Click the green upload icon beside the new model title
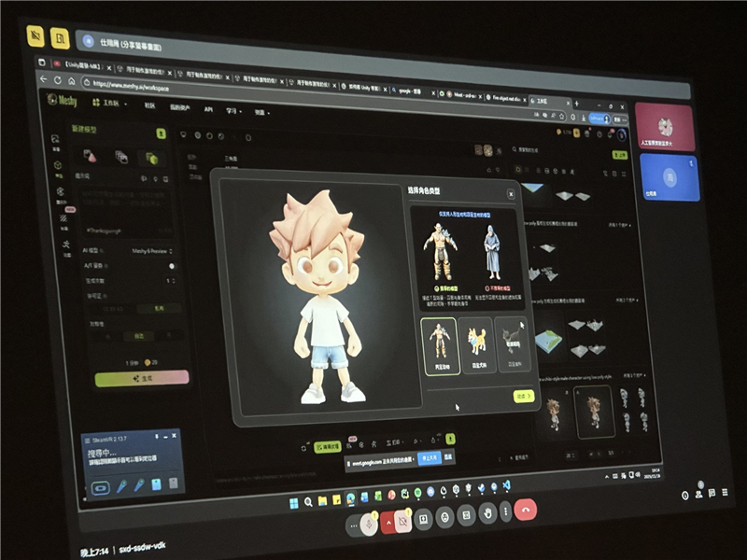The image size is (747, 560). (161, 133)
